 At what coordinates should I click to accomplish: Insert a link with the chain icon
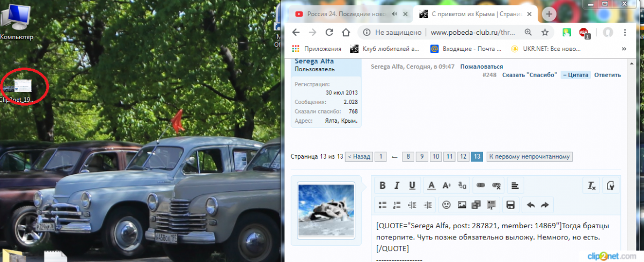point(481,185)
